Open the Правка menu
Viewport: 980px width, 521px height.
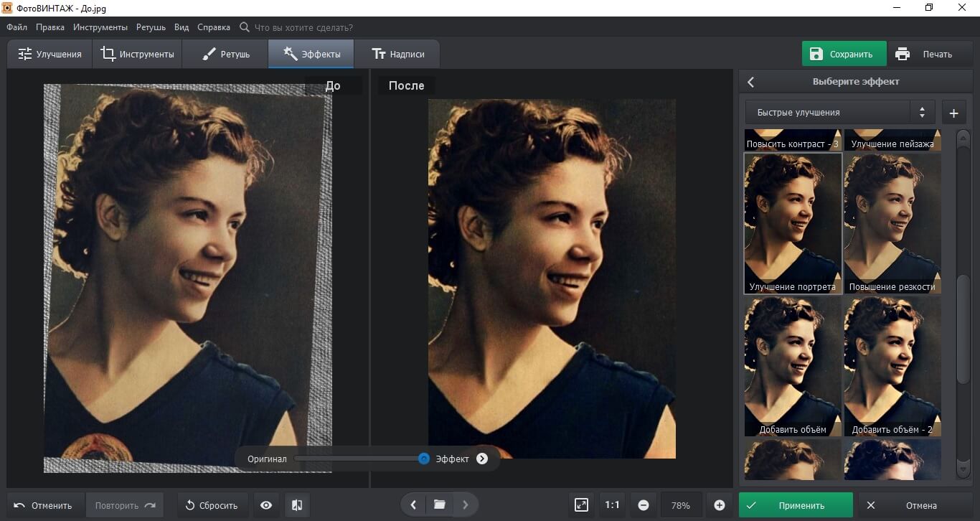click(50, 27)
